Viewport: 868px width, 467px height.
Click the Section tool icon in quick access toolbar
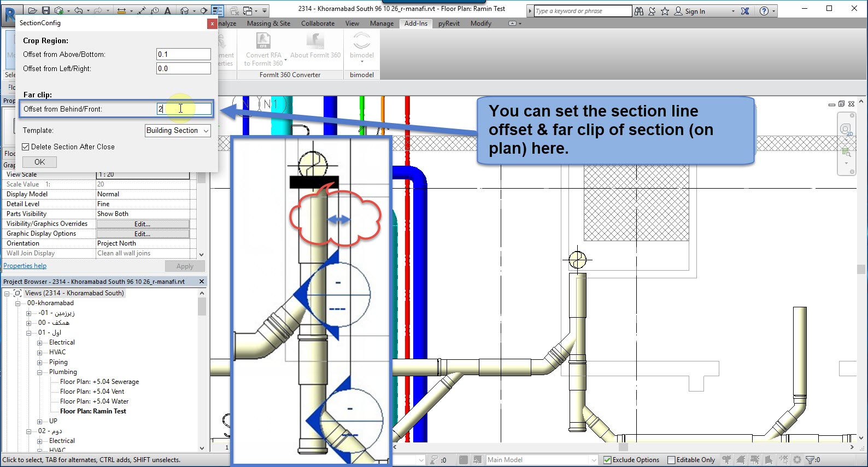204,10
